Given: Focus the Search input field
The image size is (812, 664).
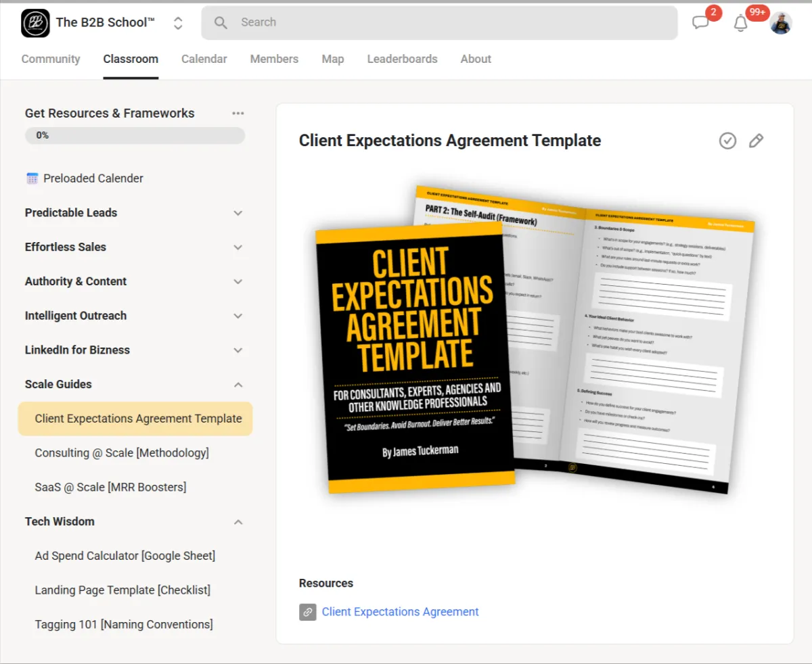Looking at the screenshot, I should tap(439, 22).
